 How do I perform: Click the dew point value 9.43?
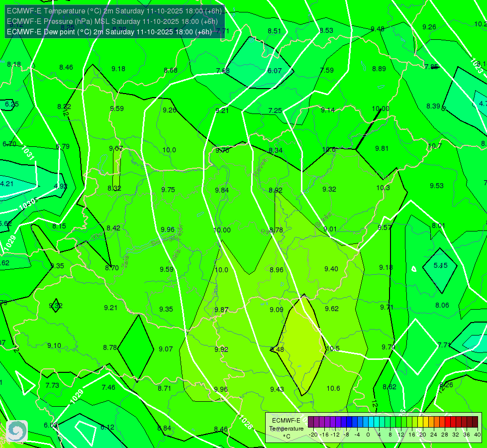(277, 389)
